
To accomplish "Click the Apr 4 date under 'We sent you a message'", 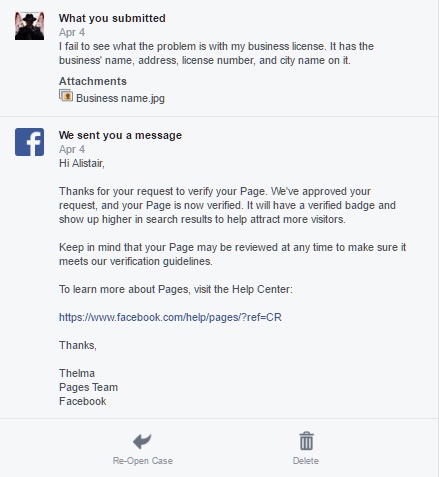I will pos(72,149).
